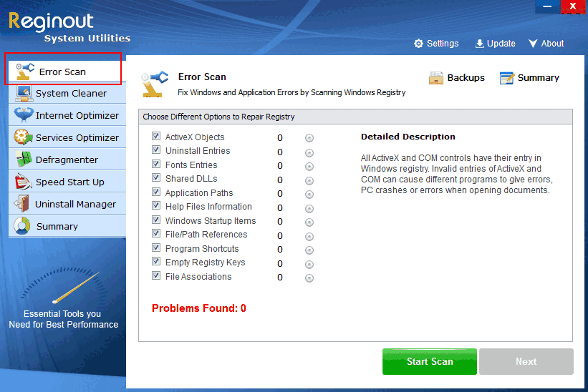
Task: Click the grayed Next button
Action: (526, 361)
